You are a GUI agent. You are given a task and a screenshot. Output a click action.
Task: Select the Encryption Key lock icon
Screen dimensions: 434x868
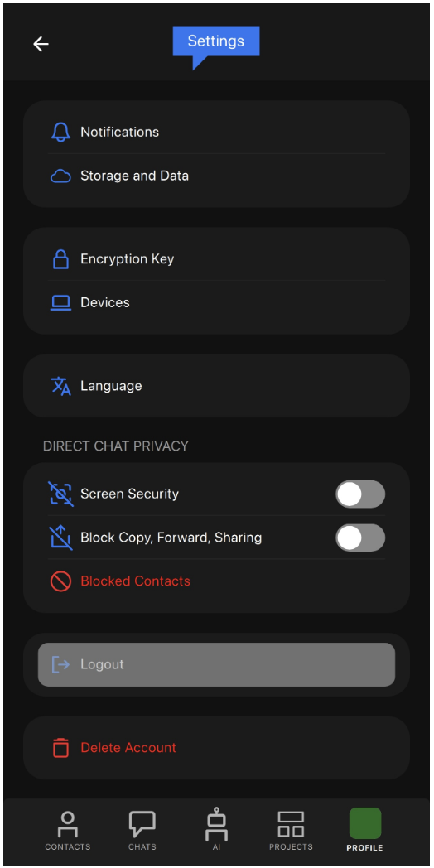pos(61,259)
